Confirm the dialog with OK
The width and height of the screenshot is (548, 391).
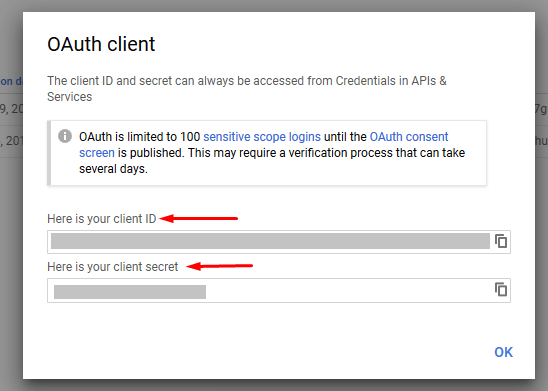(504, 352)
